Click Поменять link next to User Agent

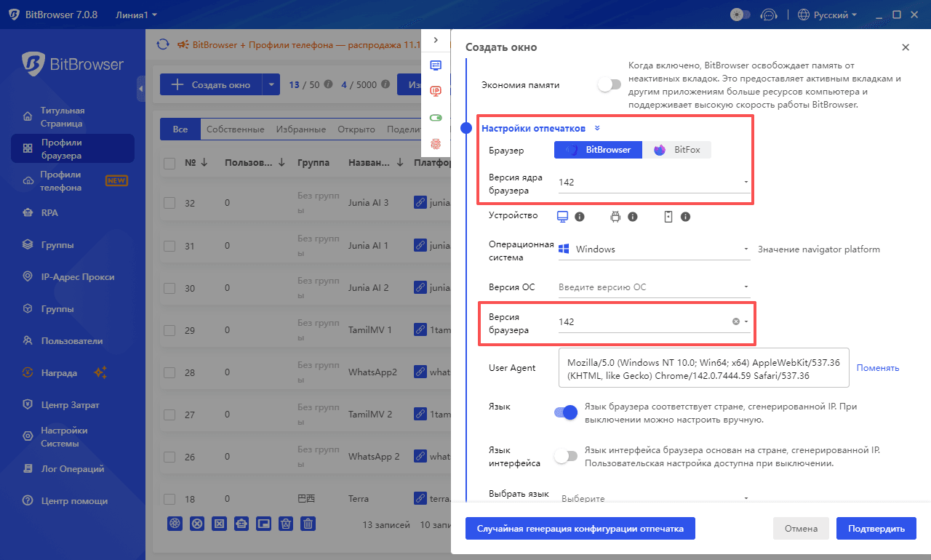(878, 368)
